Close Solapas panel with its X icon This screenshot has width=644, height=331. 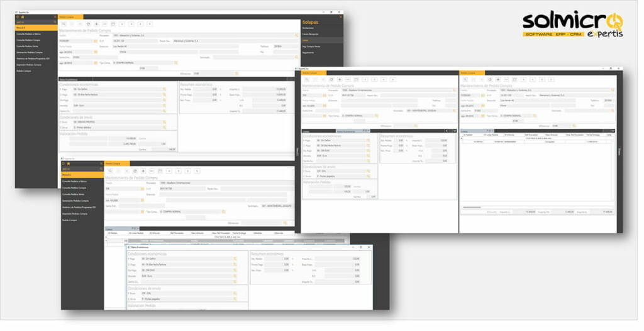point(340,17)
